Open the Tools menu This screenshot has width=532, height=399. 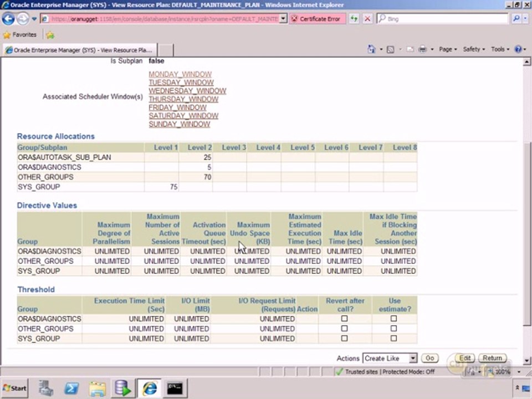tap(500, 49)
